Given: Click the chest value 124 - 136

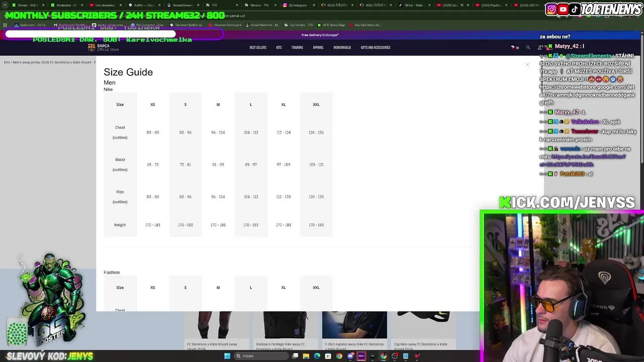Looking at the screenshot, I should 316,132.
